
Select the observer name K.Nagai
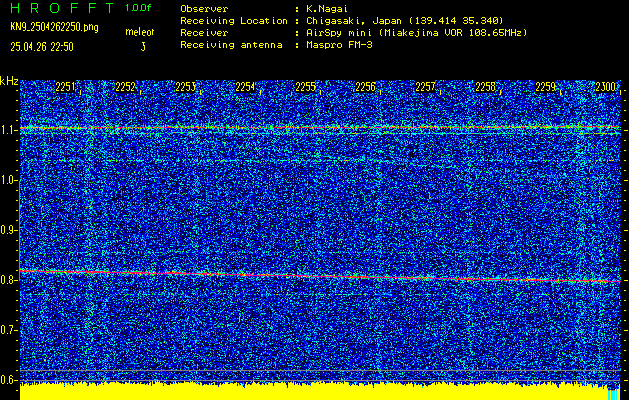[x=329, y=9]
